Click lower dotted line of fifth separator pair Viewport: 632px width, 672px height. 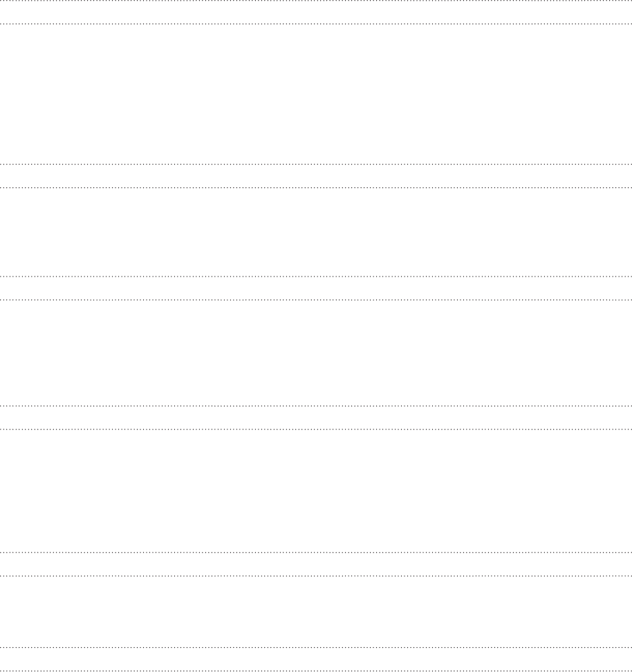pyautogui.click(x=316, y=576)
